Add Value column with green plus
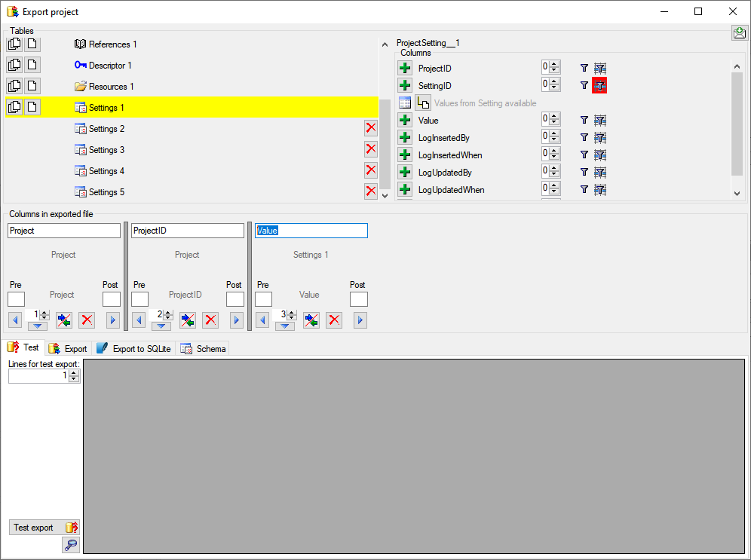The width and height of the screenshot is (751, 560). [x=405, y=120]
